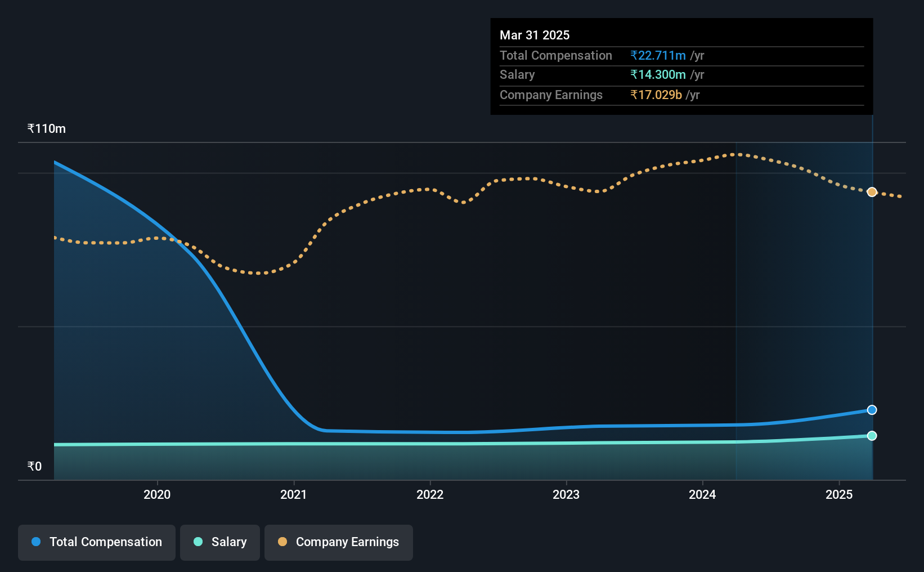
Task: Select the 2021 x-axis label
Action: tap(294, 494)
